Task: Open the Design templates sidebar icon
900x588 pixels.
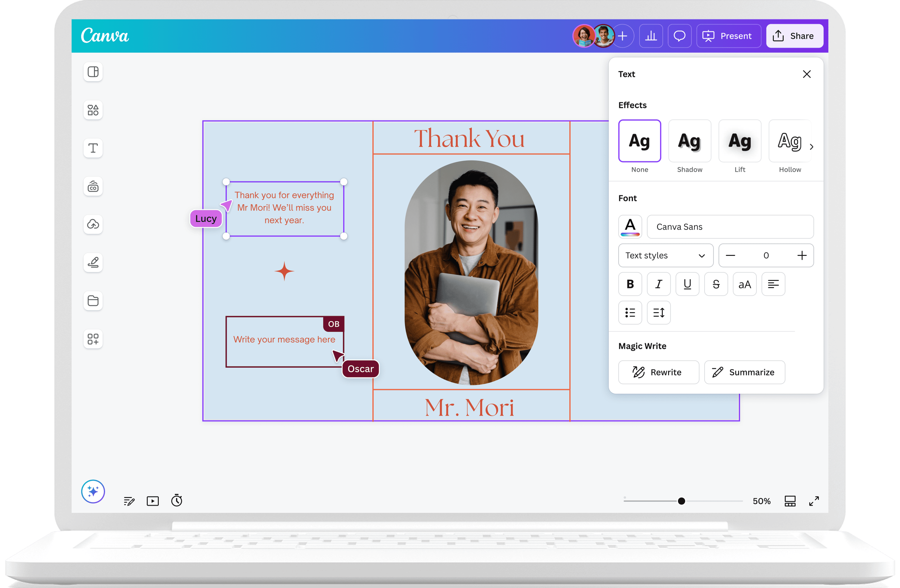Action: [93, 72]
